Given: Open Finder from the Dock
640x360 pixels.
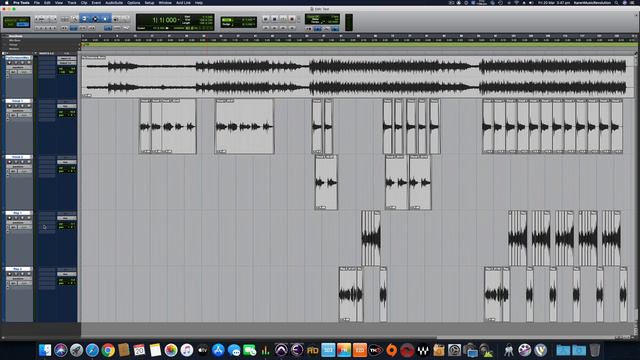Looking at the screenshot, I should [x=45, y=350].
